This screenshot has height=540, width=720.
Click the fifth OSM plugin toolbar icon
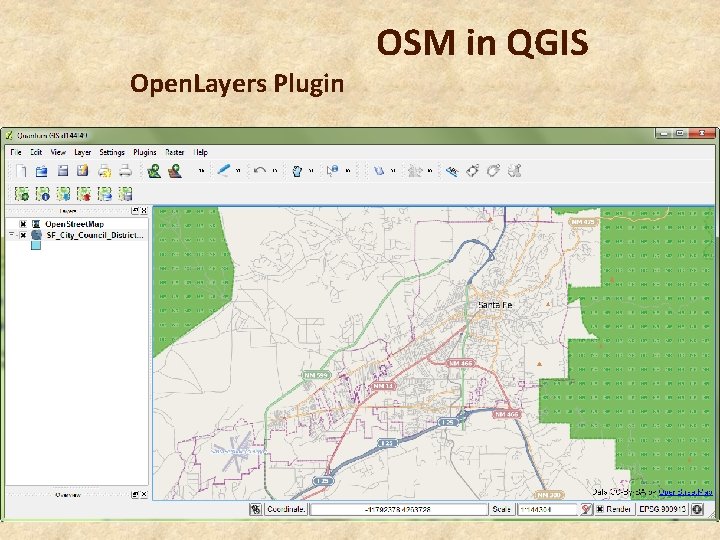pyautogui.click(x=105, y=194)
